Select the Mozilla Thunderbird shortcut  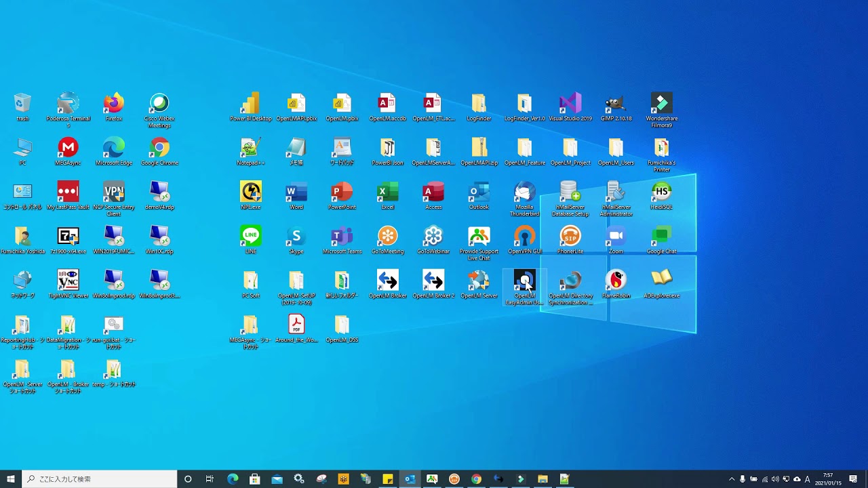point(524,199)
